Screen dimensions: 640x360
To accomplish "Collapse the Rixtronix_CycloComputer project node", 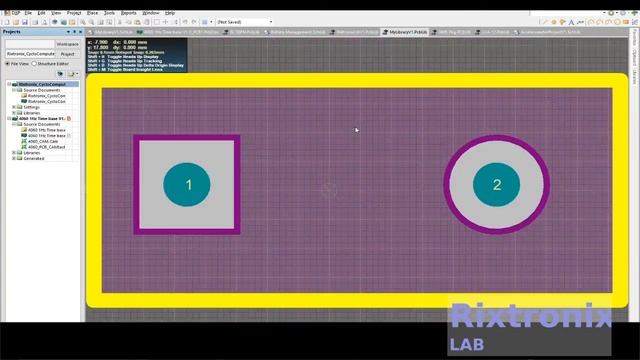I will click(9, 84).
